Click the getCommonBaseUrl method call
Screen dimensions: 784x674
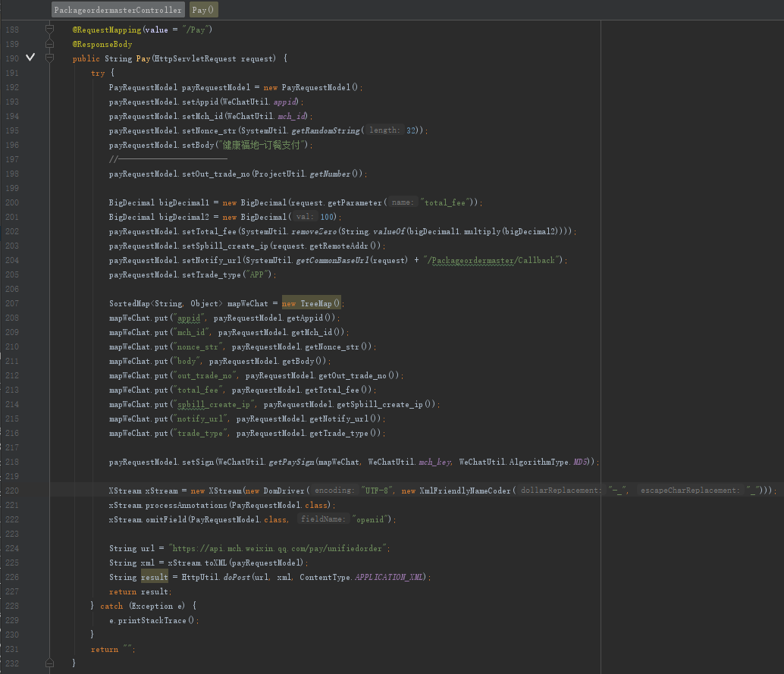point(333,261)
